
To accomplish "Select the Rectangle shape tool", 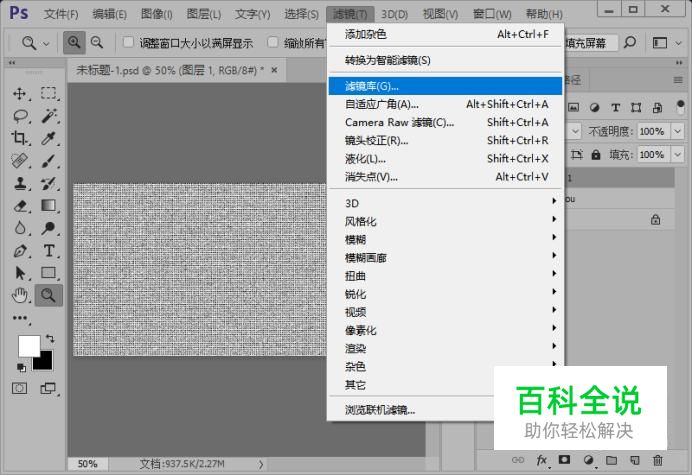I will click(x=49, y=273).
